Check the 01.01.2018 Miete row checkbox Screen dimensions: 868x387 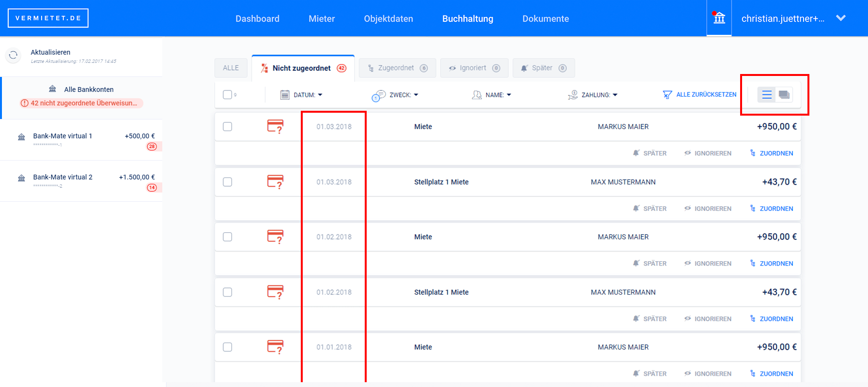[227, 347]
